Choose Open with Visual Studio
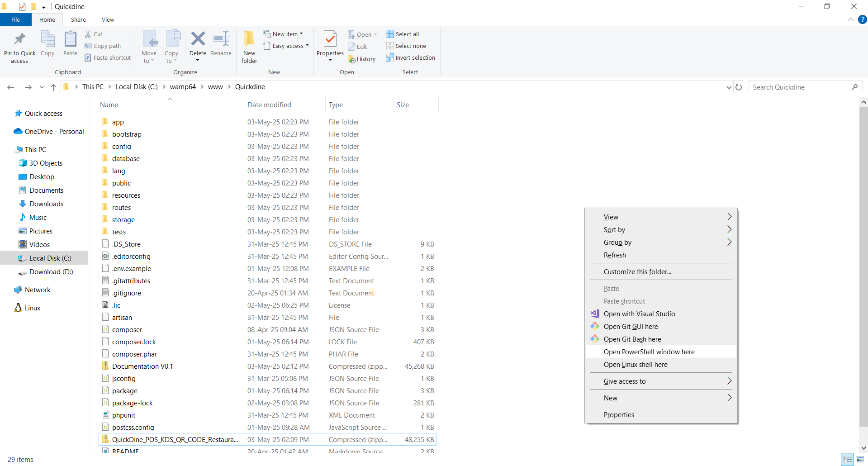This screenshot has height=466, width=868. pyautogui.click(x=661, y=314)
